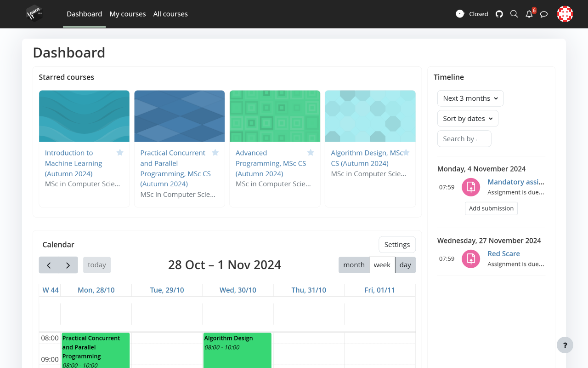Screen dimensions: 588x368
Task: Open Introduction to Machine Learning course link
Action: (73, 163)
